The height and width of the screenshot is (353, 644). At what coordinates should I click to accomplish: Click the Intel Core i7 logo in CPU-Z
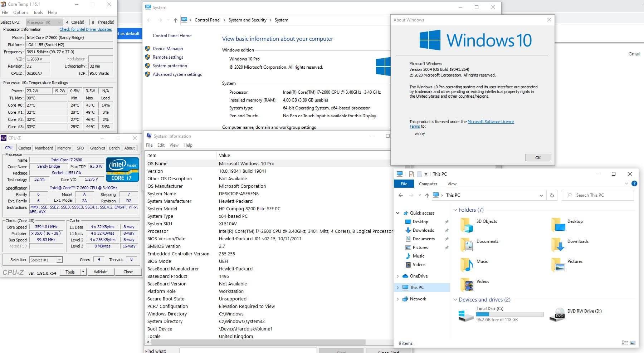(122, 170)
